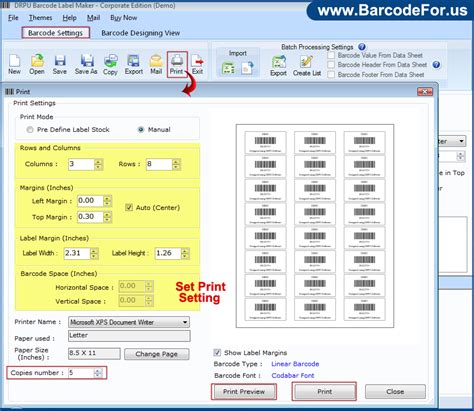
Task: Enable Barcode Footer From Data Sheet
Action: (331, 75)
